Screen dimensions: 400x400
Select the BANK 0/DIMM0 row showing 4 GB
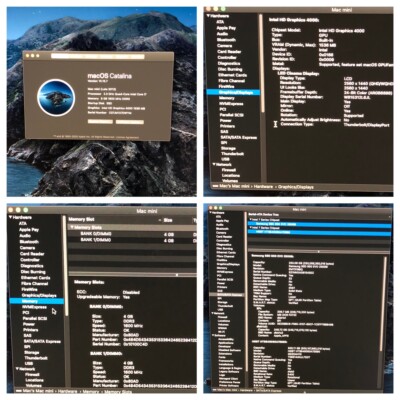132,234
